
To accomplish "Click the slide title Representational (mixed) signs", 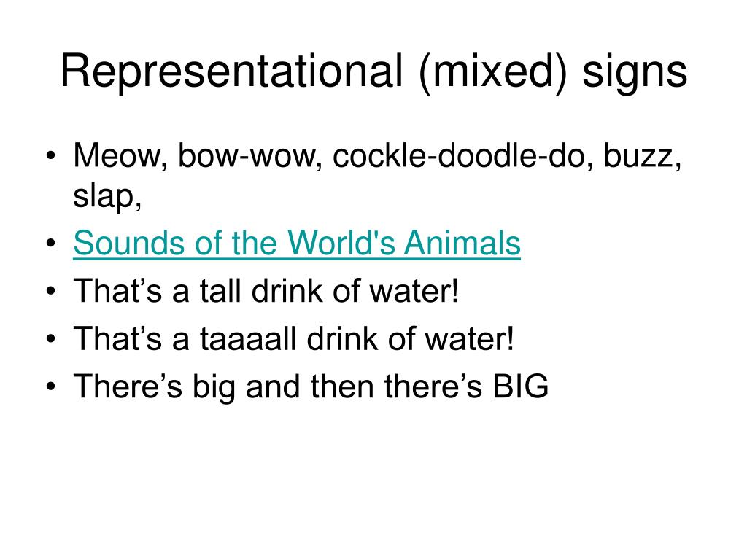I will [x=374, y=72].
